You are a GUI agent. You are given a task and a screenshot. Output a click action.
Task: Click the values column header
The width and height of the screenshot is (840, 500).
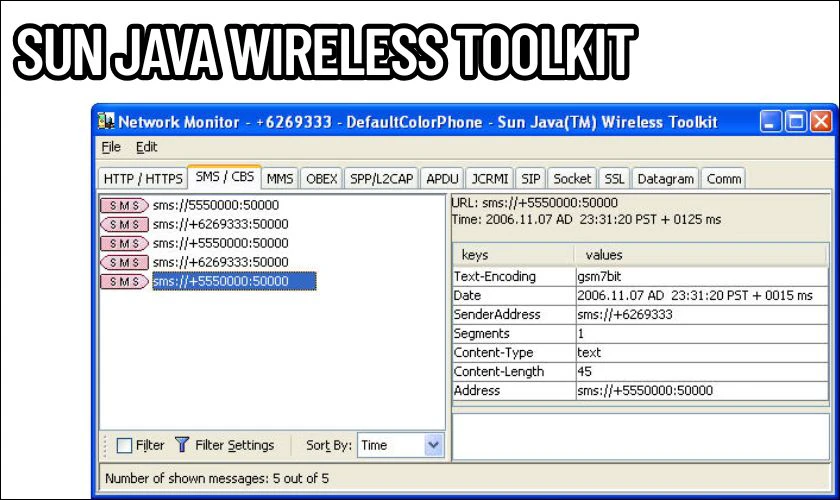(701, 255)
